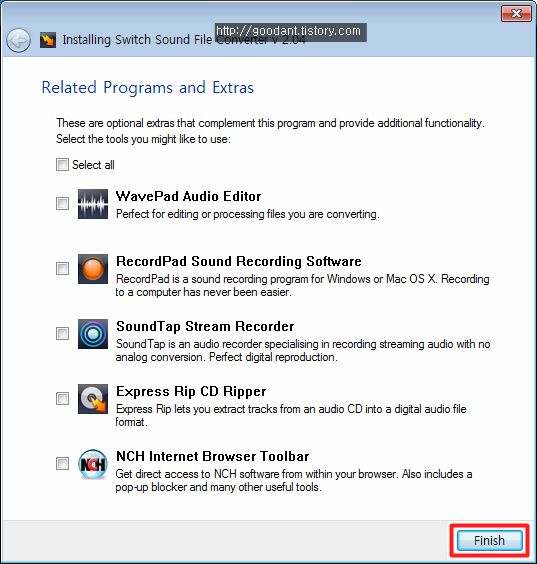The width and height of the screenshot is (537, 564).
Task: Click the 'RecordPad Sound Recording Software' title
Action: (x=238, y=261)
